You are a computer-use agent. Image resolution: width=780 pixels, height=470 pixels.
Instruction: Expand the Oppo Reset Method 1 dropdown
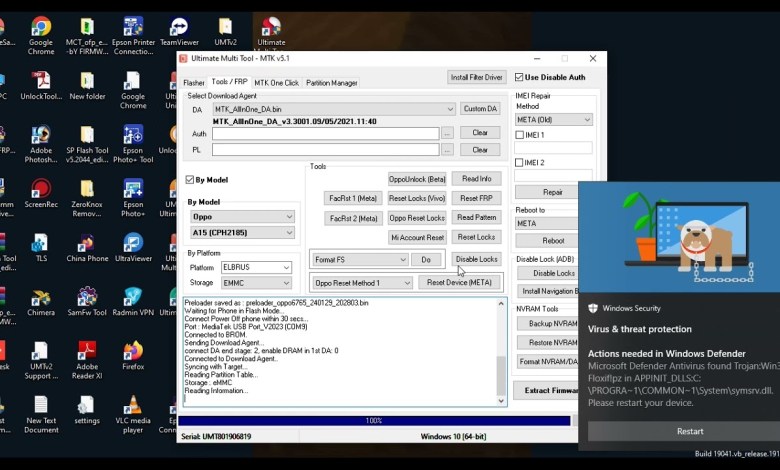pyautogui.click(x=407, y=283)
